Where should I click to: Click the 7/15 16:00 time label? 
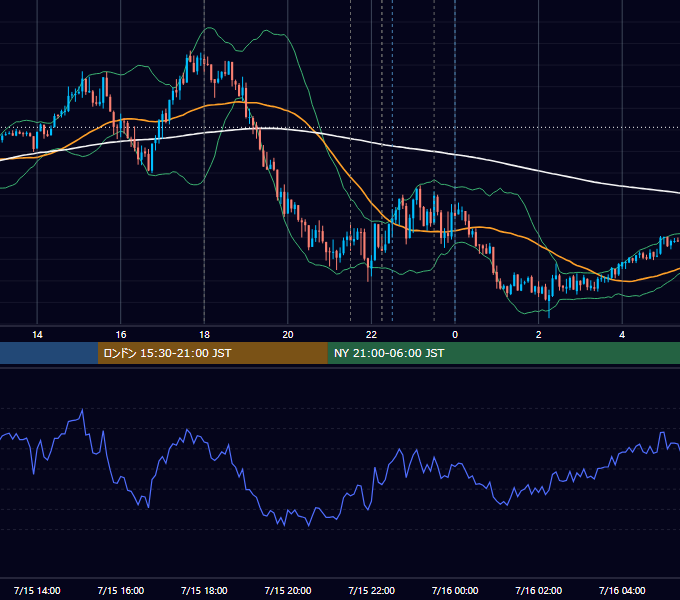[x=121, y=590]
